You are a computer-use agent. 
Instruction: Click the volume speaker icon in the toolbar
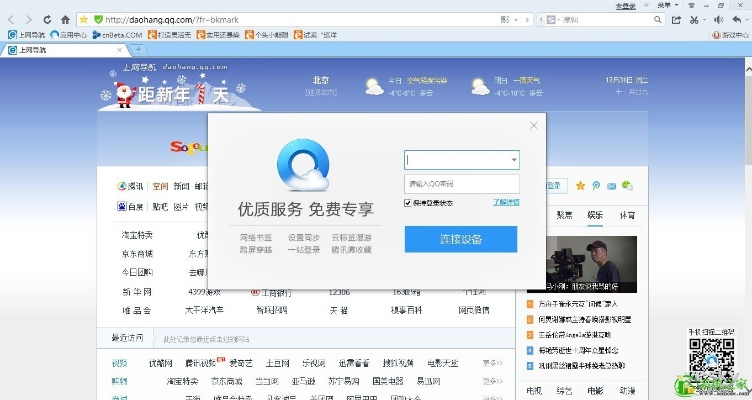click(716, 19)
